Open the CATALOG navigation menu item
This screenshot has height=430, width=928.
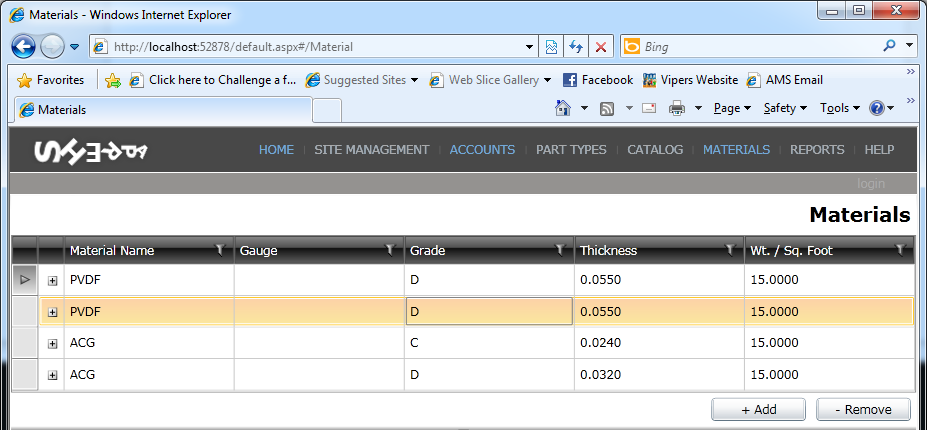tap(655, 150)
